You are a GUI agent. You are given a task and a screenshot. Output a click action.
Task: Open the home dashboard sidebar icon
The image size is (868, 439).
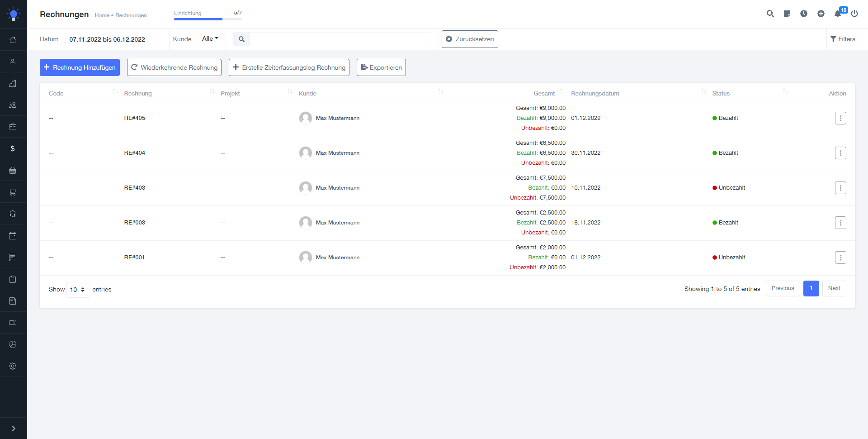tap(13, 40)
